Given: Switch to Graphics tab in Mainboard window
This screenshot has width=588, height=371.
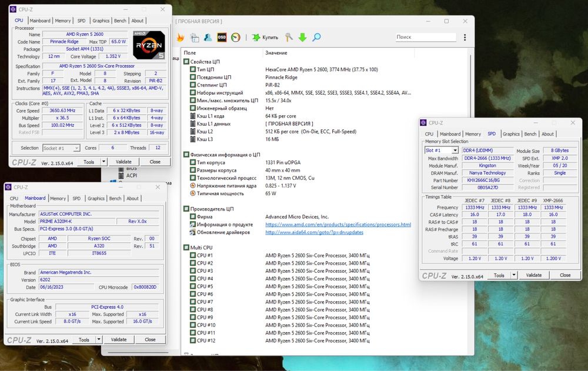Looking at the screenshot, I should [x=96, y=199].
